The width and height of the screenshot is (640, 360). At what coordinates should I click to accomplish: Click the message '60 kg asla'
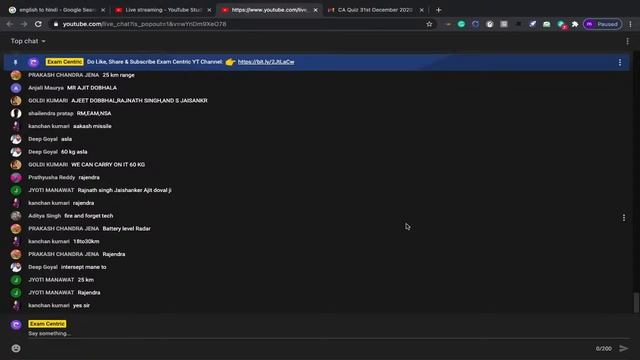pyautogui.click(x=74, y=152)
